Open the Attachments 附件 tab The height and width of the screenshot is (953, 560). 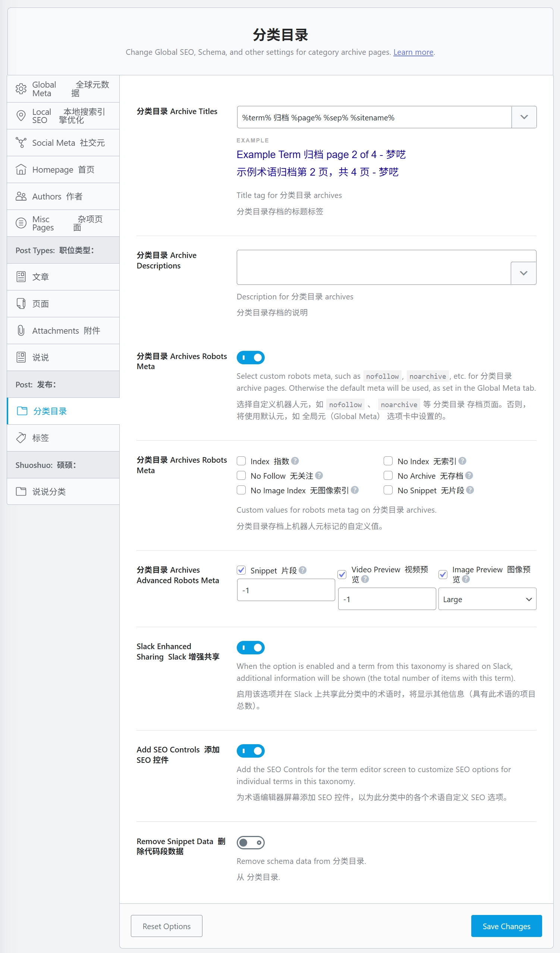[63, 330]
